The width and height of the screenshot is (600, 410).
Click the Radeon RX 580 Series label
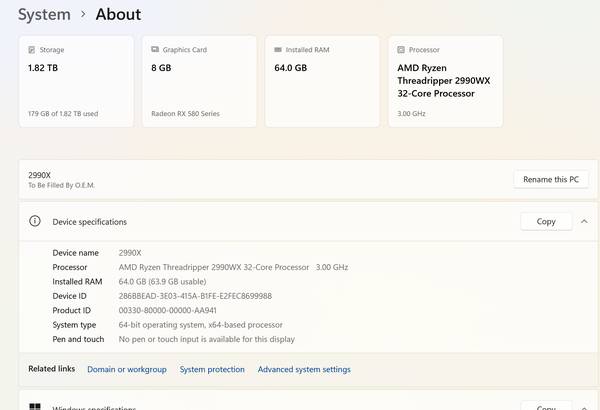click(x=186, y=113)
